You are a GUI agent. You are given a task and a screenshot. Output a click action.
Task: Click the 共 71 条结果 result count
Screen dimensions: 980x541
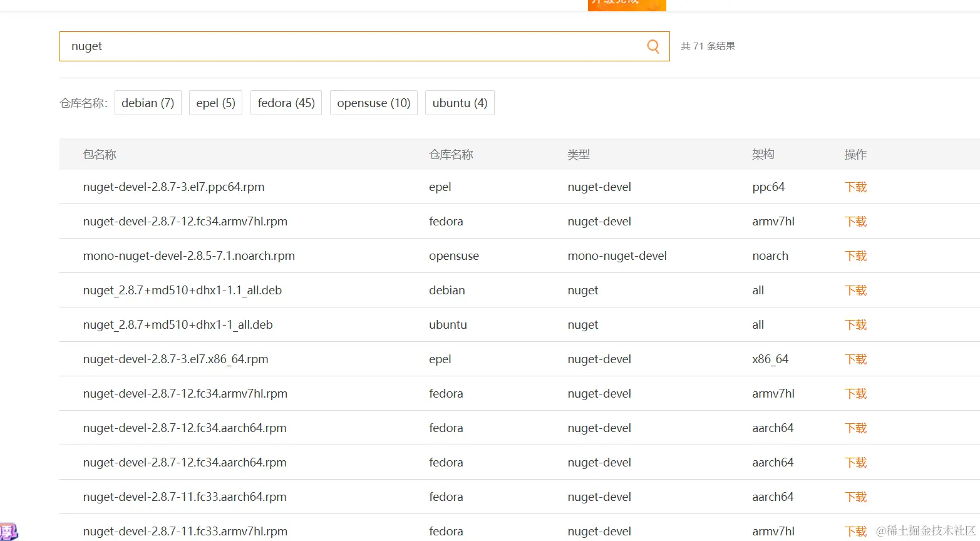pyautogui.click(x=708, y=46)
